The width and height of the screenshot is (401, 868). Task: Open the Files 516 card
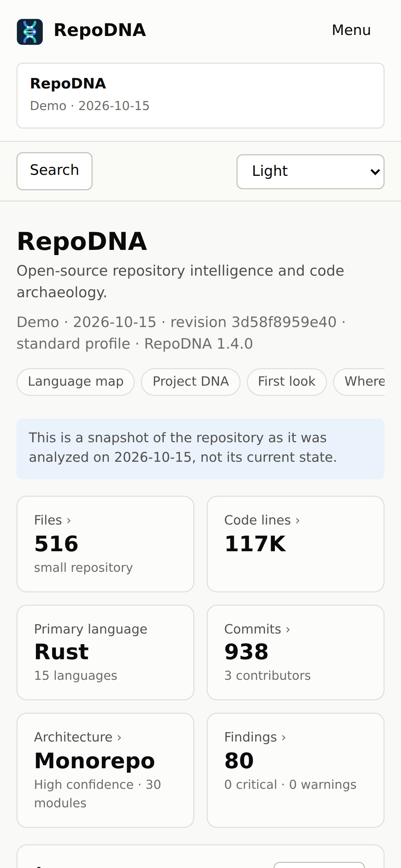(x=105, y=544)
